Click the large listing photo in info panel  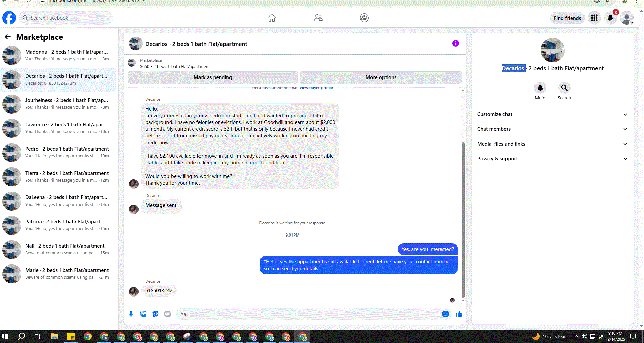[552, 50]
